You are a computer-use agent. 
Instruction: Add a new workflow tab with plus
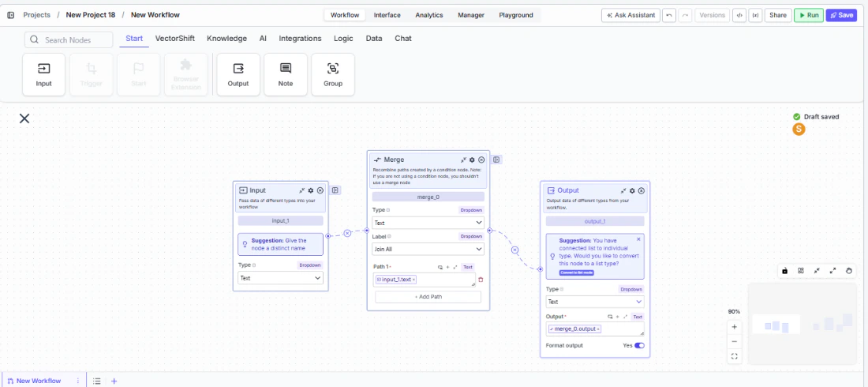[x=114, y=381]
